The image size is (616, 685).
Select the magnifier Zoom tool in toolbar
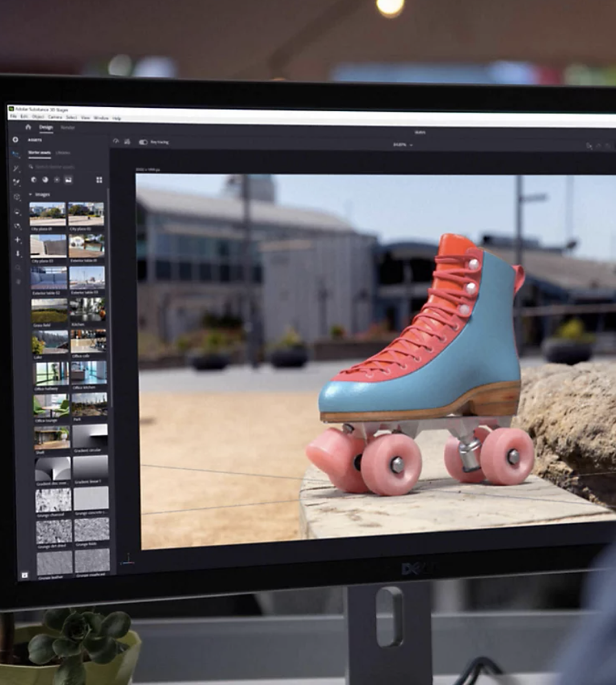[18, 267]
